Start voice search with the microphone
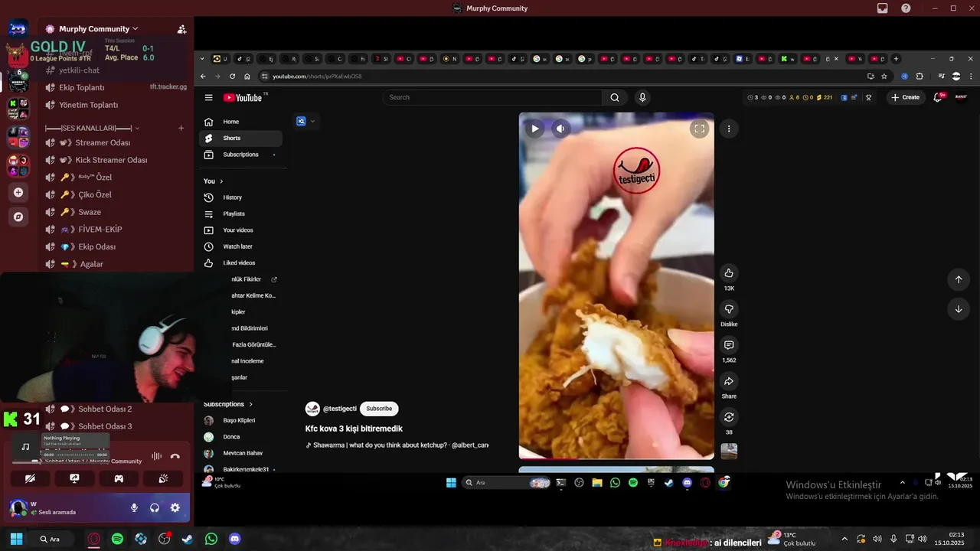This screenshot has height=551, width=980. point(642,97)
